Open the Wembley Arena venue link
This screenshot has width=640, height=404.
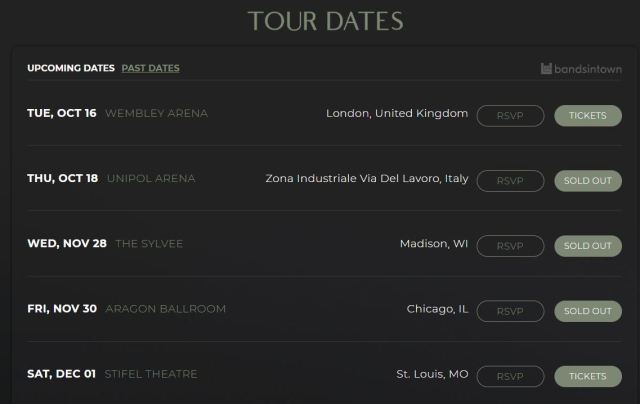(156, 113)
